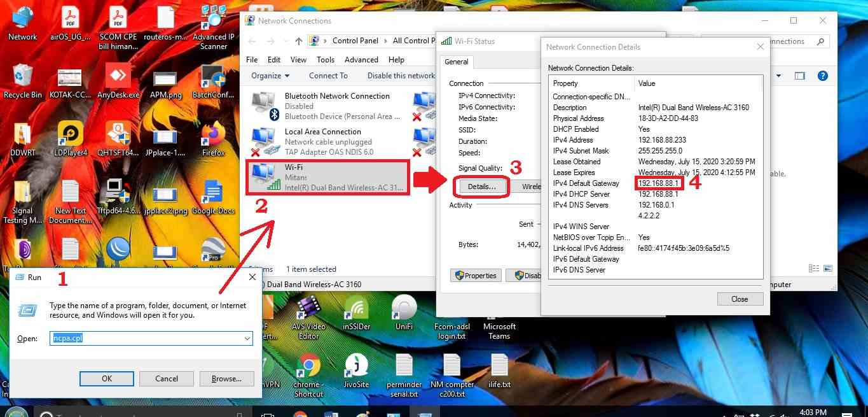
Task: Open the Organize dropdown menu
Action: coord(270,76)
